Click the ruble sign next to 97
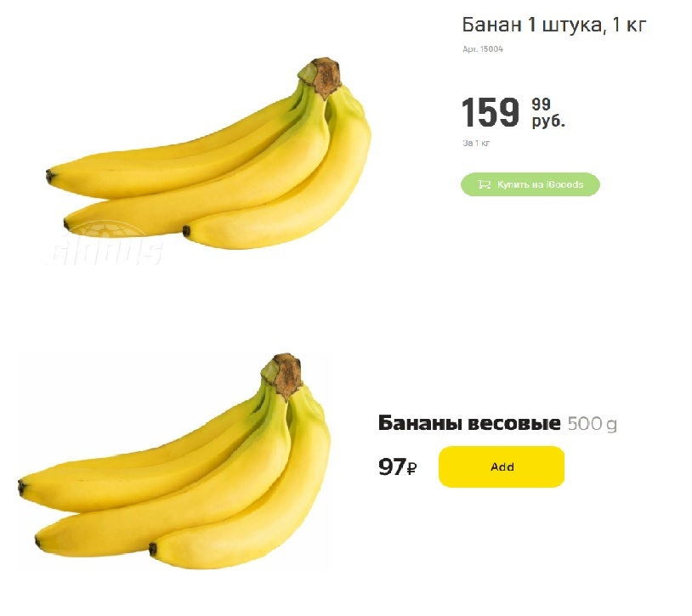 411,468
